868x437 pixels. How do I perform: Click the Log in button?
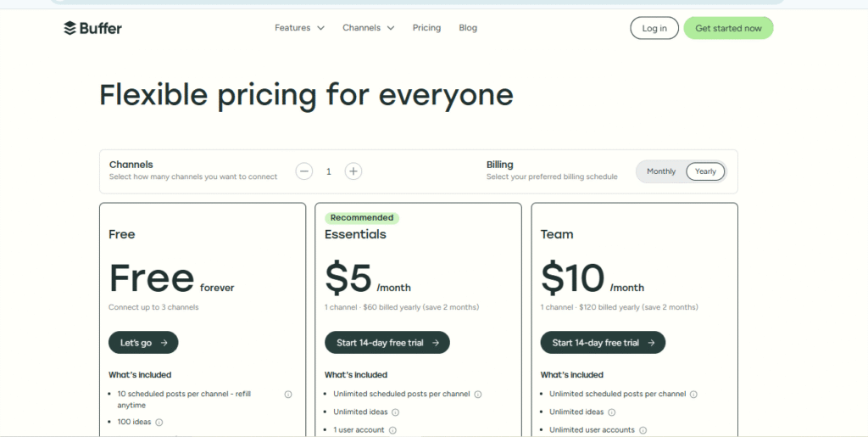654,28
